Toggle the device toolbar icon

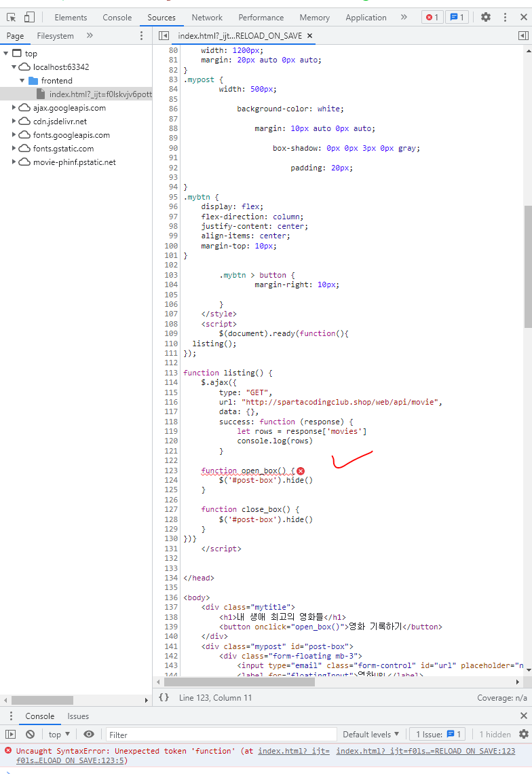click(x=30, y=17)
